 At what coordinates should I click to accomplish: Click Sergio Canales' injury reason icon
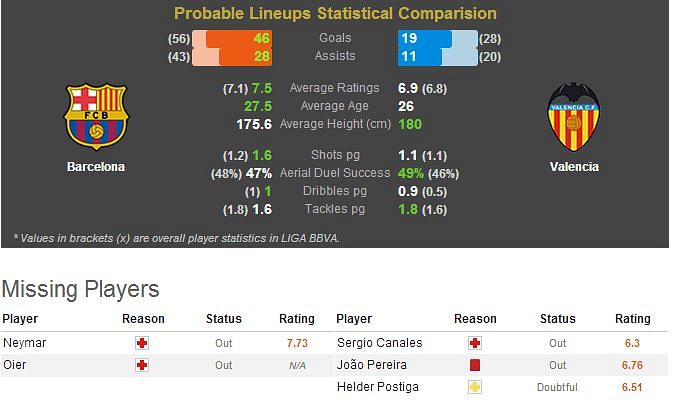coord(475,343)
